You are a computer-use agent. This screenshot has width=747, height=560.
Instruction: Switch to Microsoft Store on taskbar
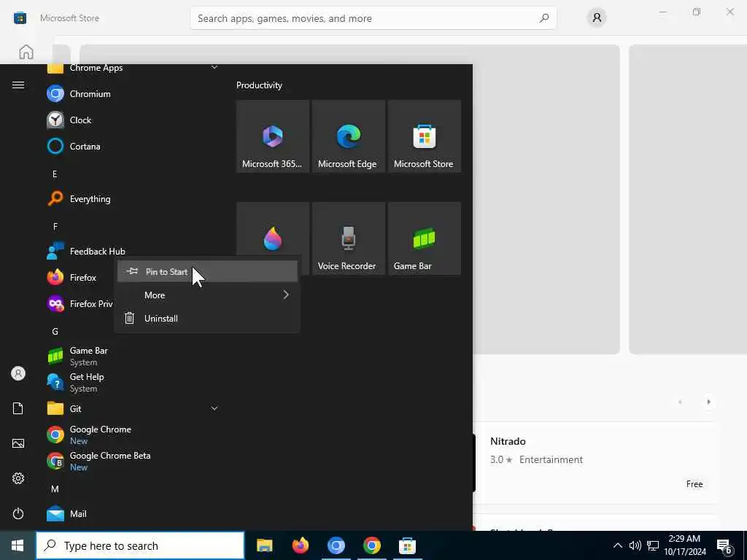(x=407, y=545)
